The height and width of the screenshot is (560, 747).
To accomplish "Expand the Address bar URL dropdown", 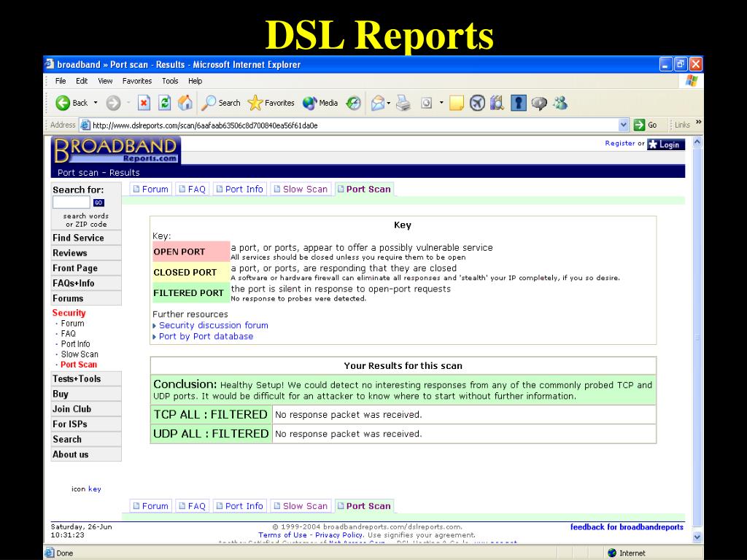I will (x=624, y=125).
